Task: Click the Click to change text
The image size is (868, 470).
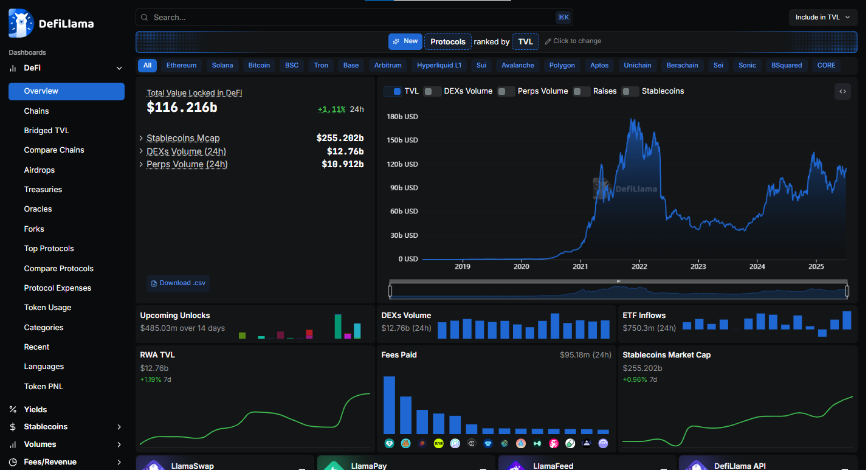Action: click(577, 41)
